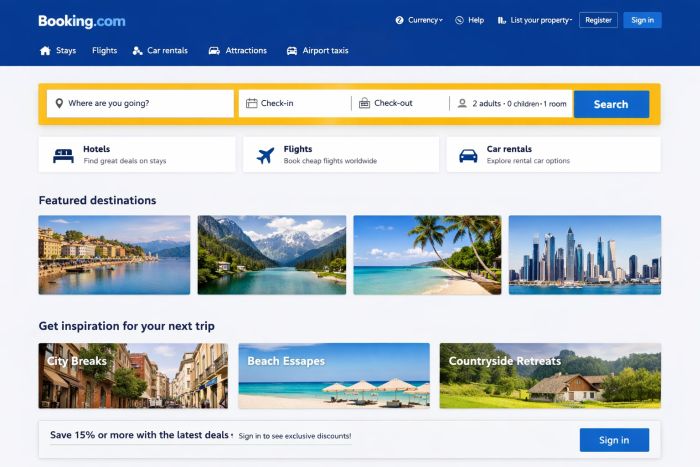Select the Check-out date field
700x467 pixels.
[400, 104]
